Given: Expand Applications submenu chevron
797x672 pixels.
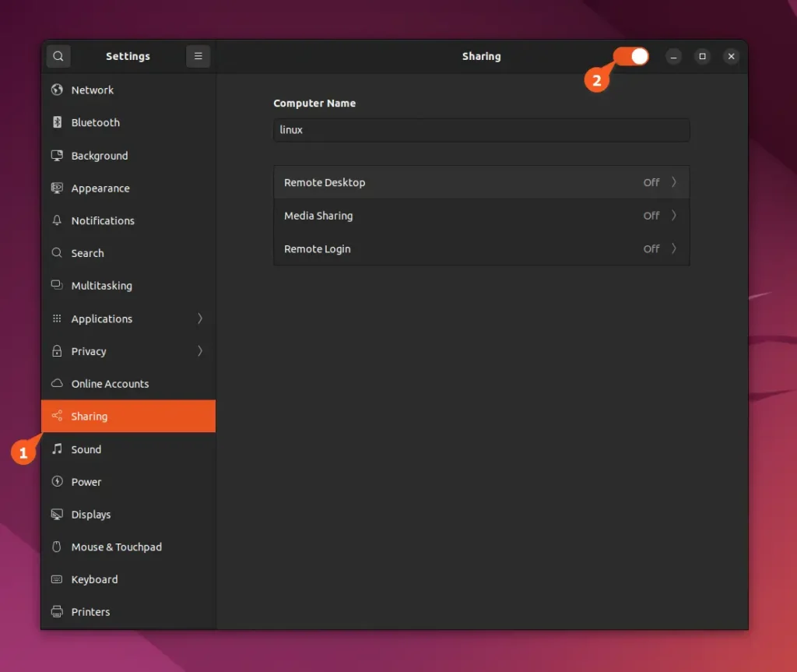Looking at the screenshot, I should [x=200, y=318].
